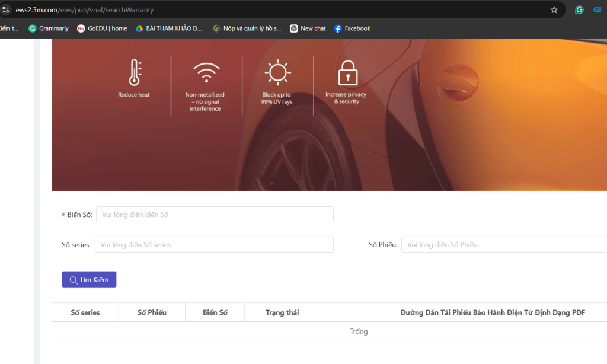Open the Grammarly bookmark
Image resolution: width=607 pixels, height=364 pixels.
click(49, 28)
